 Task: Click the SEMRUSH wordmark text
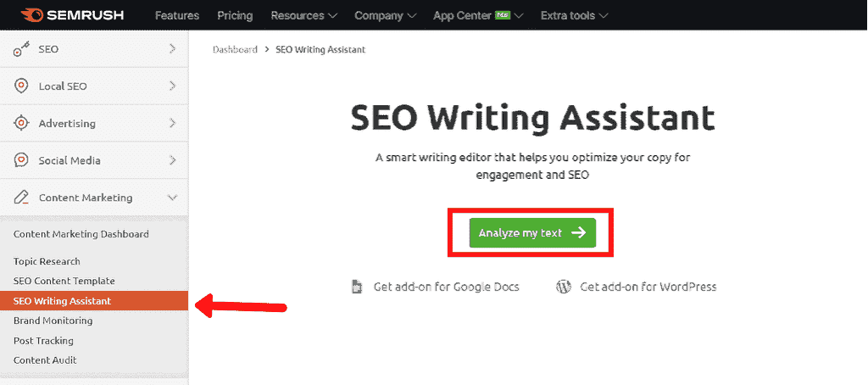click(86, 15)
